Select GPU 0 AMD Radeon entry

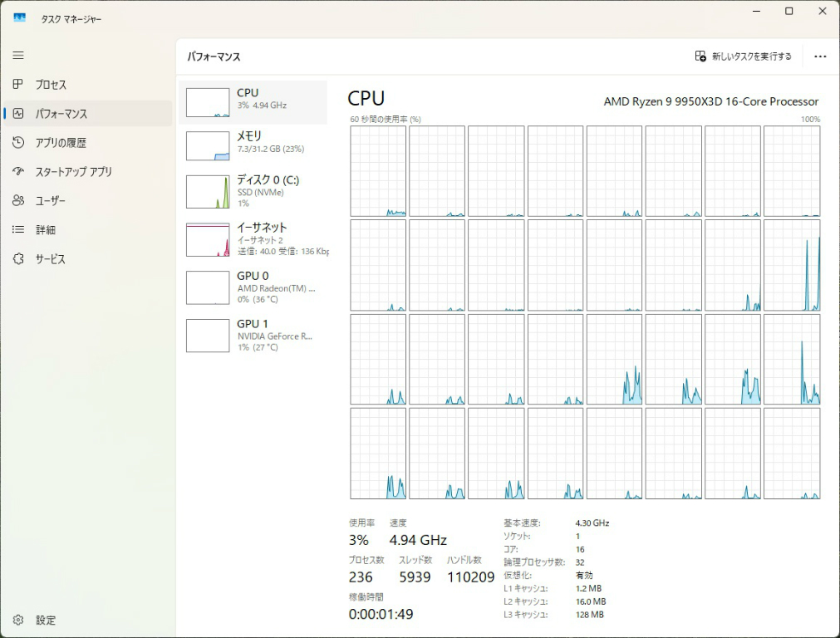pyautogui.click(x=253, y=287)
